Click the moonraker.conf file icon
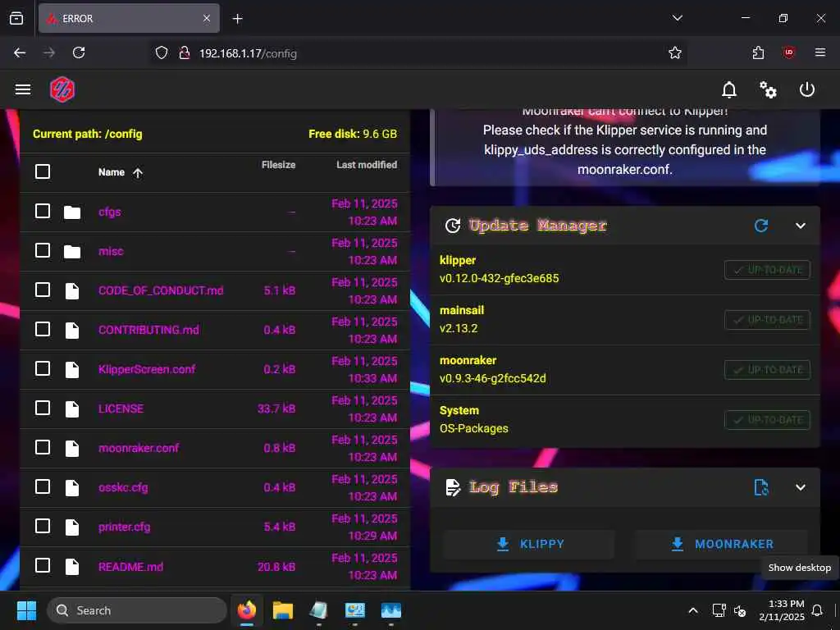Viewport: 840px width, 630px height. (x=72, y=448)
